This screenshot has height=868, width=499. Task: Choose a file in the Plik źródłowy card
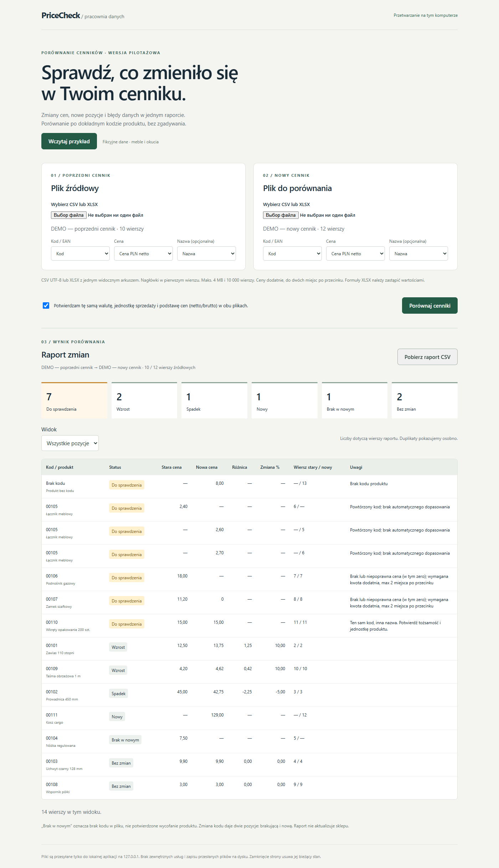[x=69, y=215]
